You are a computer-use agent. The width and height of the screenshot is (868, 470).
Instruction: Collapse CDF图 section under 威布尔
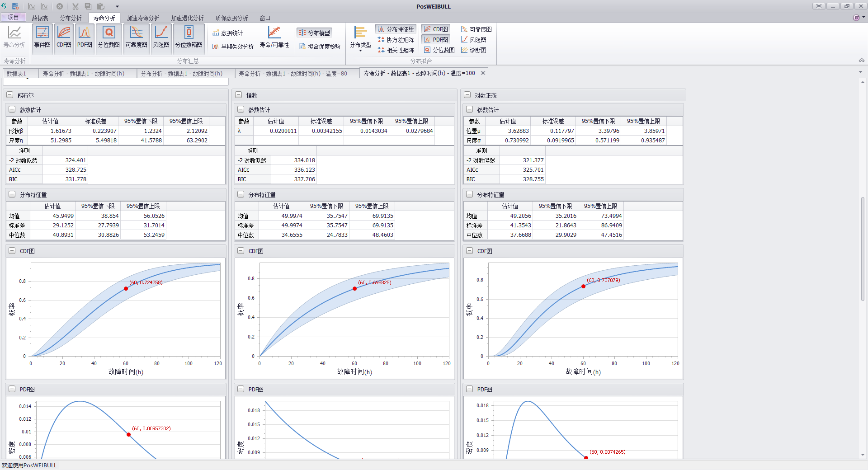pos(12,251)
